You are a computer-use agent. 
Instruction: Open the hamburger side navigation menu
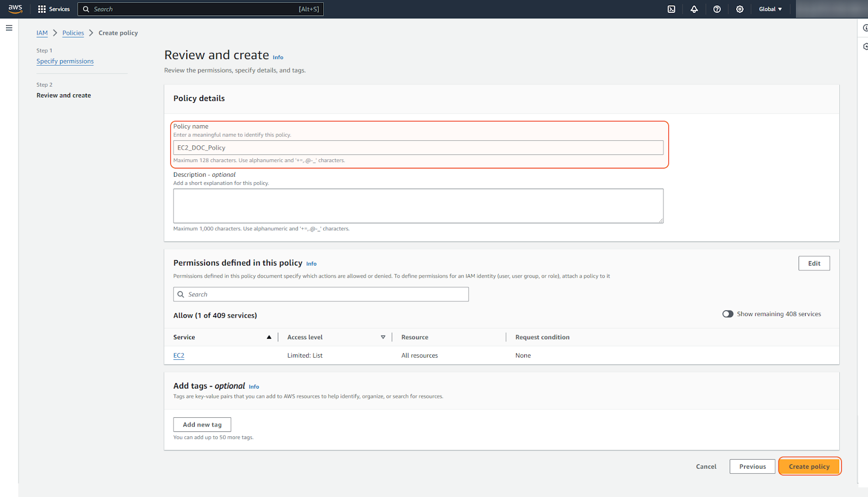(9, 28)
